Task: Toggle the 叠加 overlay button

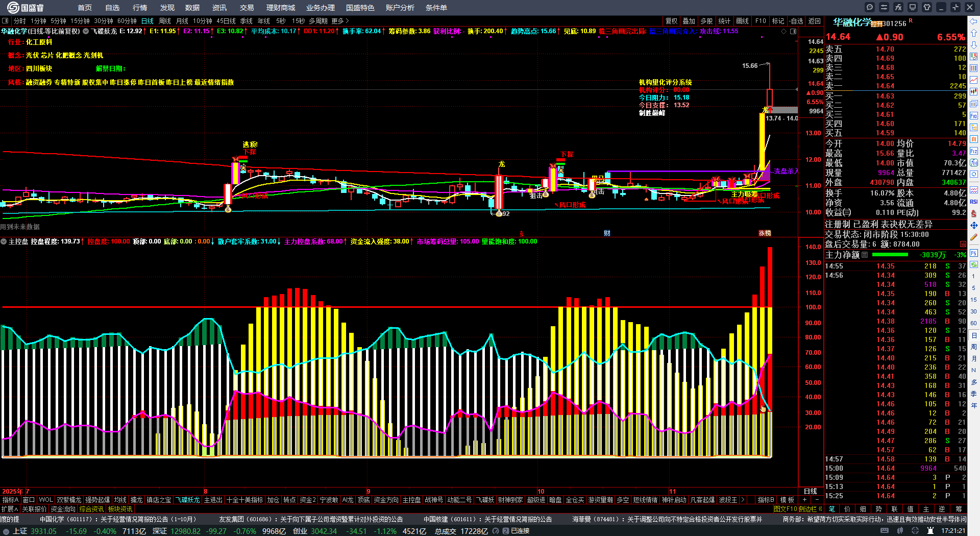Action: [x=689, y=21]
